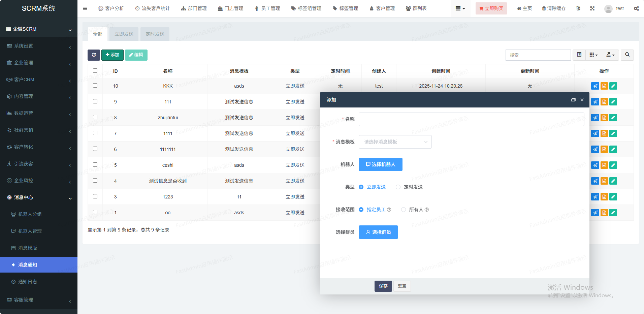Check the checkbox for row ID 9
Image resolution: width=644 pixels, height=314 pixels.
click(95, 101)
